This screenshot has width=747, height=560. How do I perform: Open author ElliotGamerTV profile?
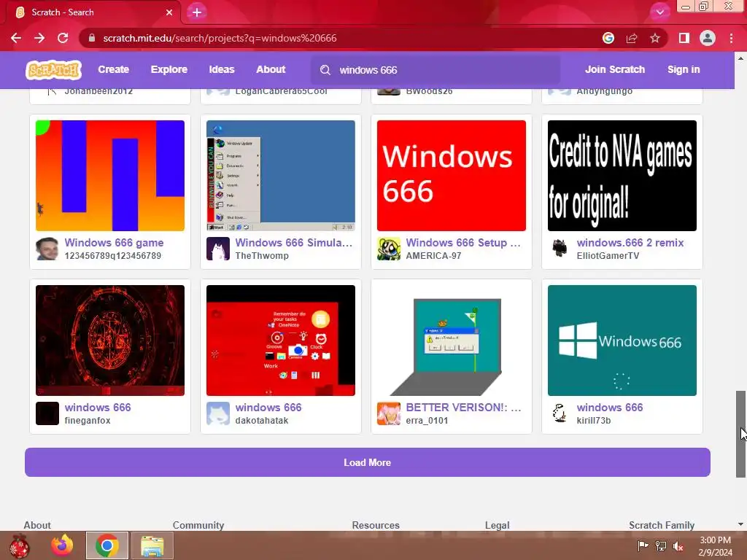(x=608, y=256)
